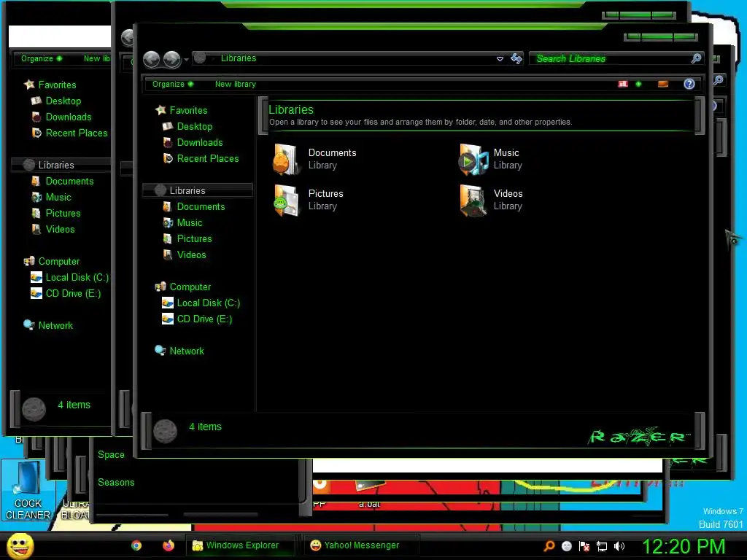Select Computer in front window's navigation pane
The image size is (747, 560).
tap(190, 287)
